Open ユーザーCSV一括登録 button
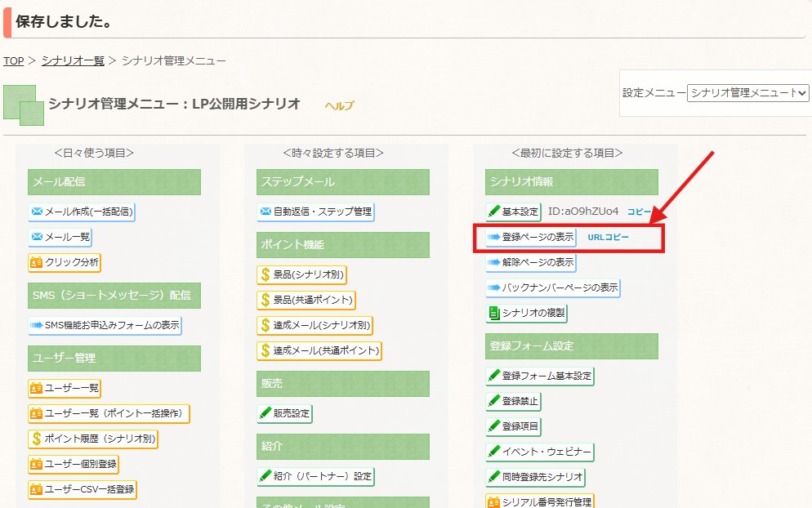 point(83,489)
